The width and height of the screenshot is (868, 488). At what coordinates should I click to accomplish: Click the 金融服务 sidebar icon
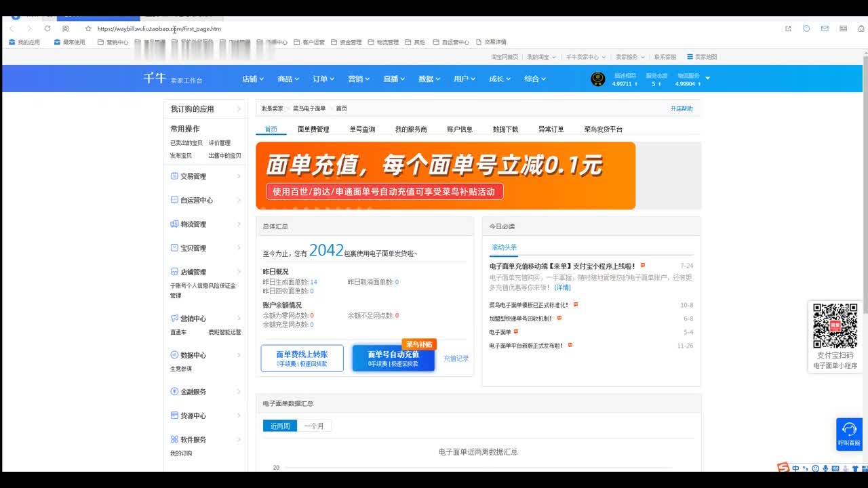174,392
